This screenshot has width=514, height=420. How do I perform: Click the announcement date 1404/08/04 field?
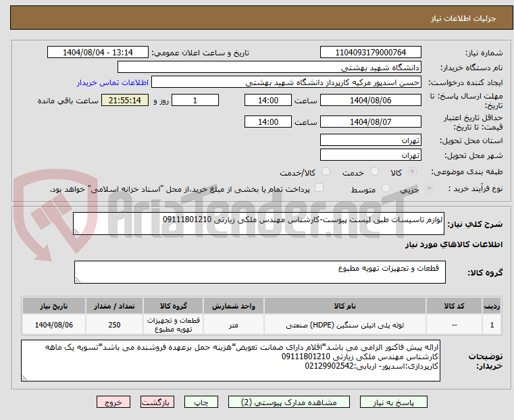[98, 53]
